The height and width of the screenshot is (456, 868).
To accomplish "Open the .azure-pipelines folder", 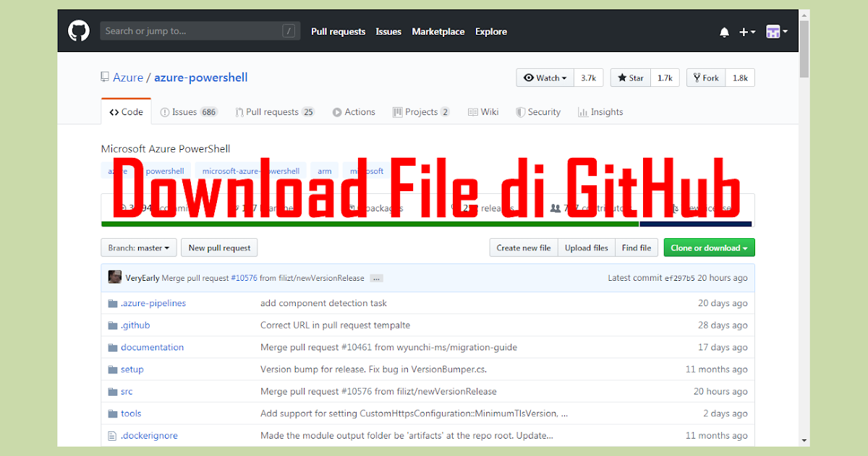I will (x=153, y=303).
